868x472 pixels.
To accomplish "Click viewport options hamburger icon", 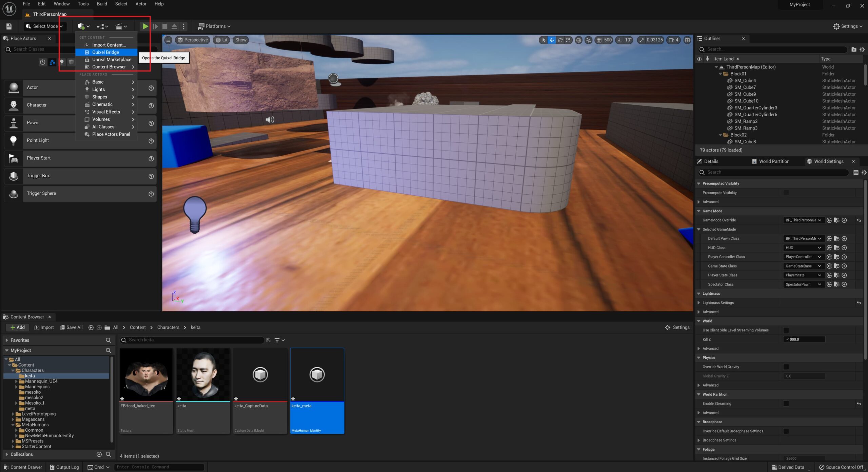I will pyautogui.click(x=168, y=40).
